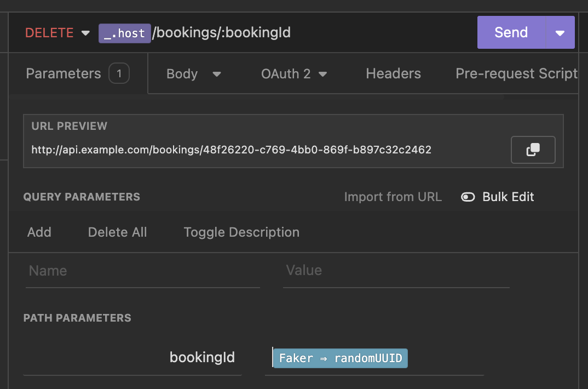Copy the URL preview to clipboard

point(533,150)
